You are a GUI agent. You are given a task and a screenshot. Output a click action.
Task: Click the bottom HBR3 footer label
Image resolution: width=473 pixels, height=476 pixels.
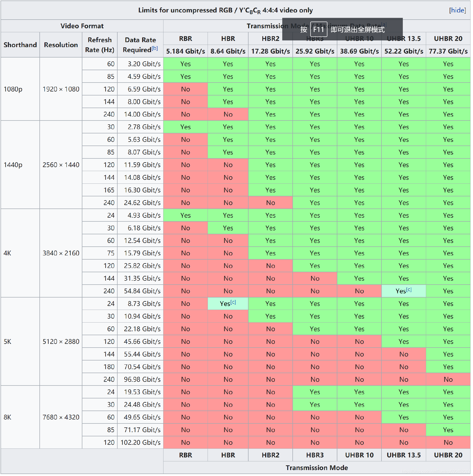coord(315,455)
